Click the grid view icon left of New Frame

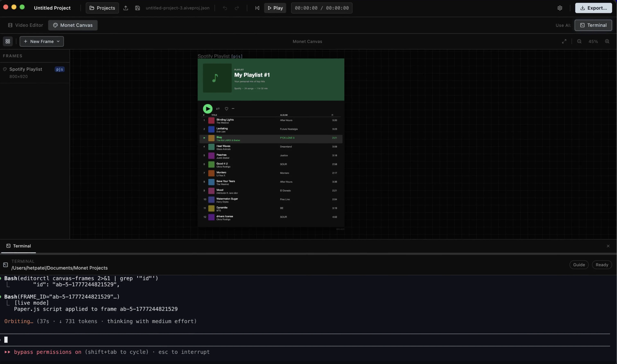(x=8, y=42)
